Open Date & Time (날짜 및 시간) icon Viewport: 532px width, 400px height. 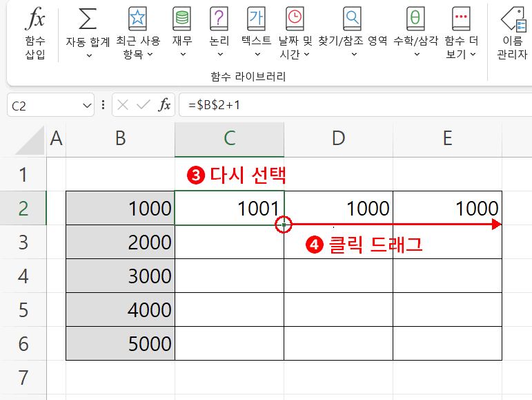(295, 19)
